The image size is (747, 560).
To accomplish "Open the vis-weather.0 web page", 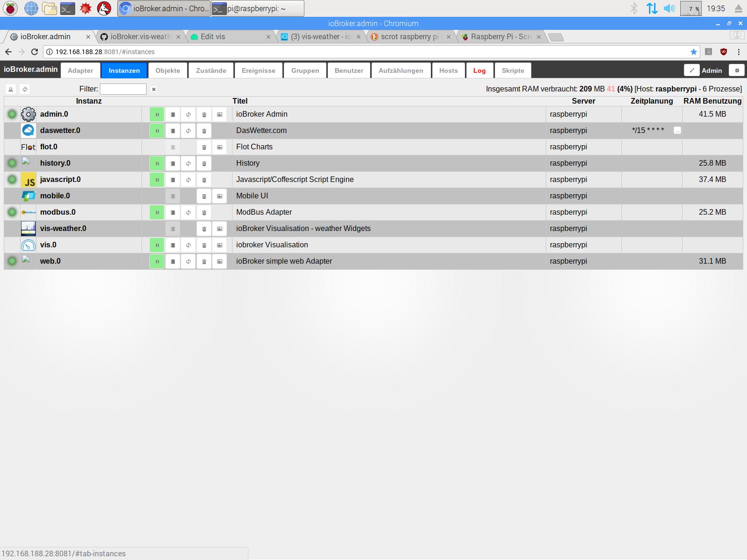I will click(219, 229).
